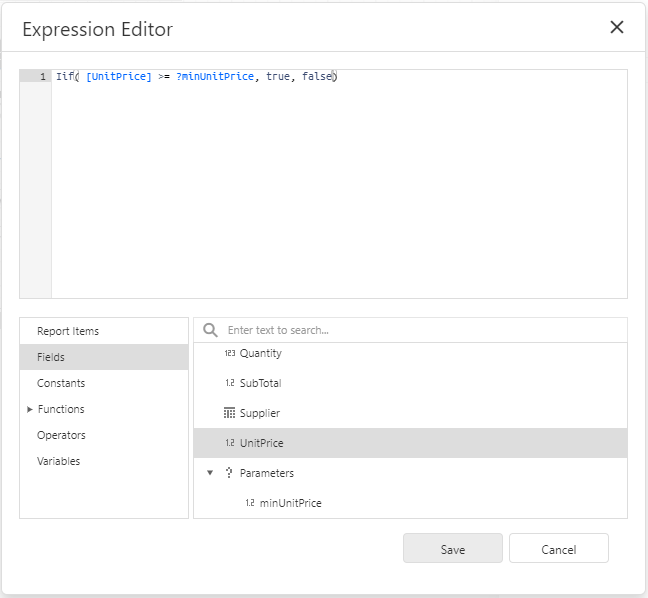
Task: Click the table icon beside Supplier
Action: pyautogui.click(x=230, y=413)
